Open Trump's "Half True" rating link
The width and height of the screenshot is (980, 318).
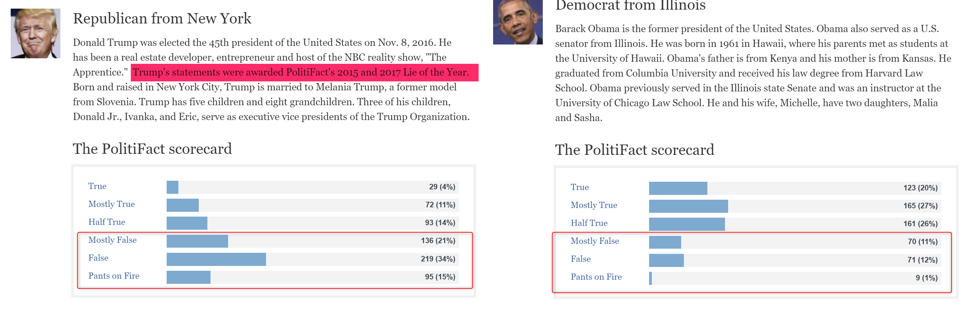107,222
